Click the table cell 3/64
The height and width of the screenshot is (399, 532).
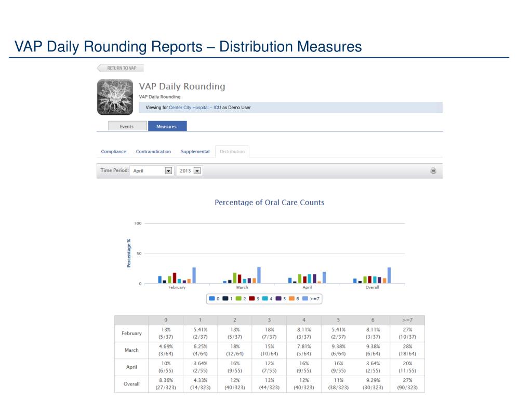[x=166, y=350]
